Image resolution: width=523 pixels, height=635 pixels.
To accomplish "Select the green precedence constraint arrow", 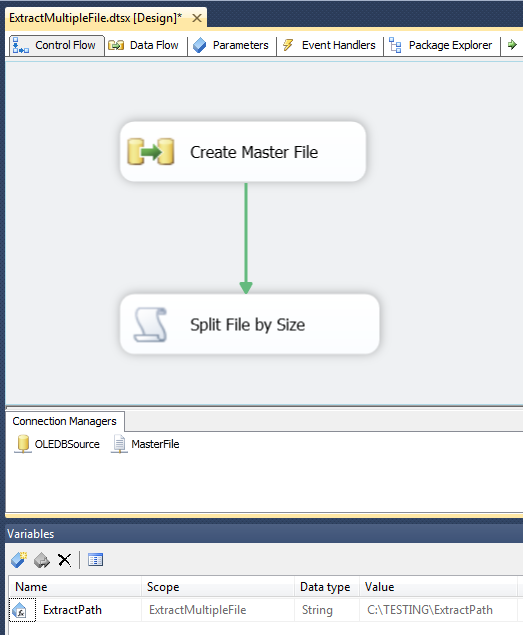I will coord(246,238).
